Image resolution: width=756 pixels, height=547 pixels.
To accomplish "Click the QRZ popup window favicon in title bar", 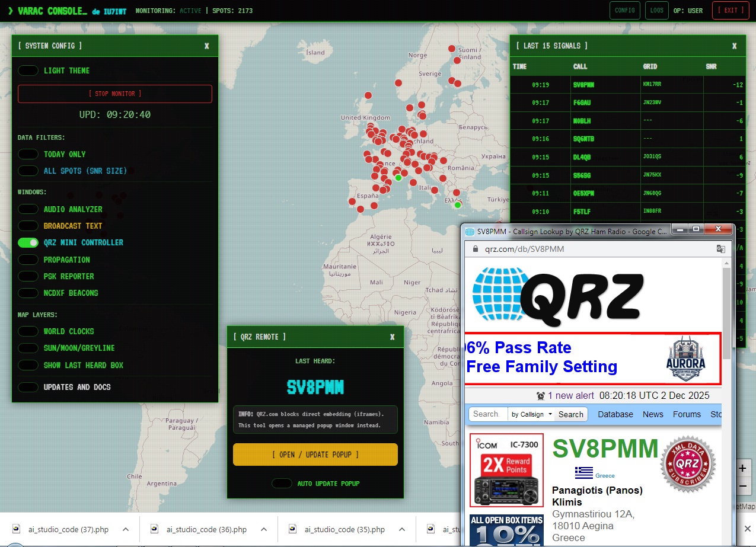I will [470, 232].
